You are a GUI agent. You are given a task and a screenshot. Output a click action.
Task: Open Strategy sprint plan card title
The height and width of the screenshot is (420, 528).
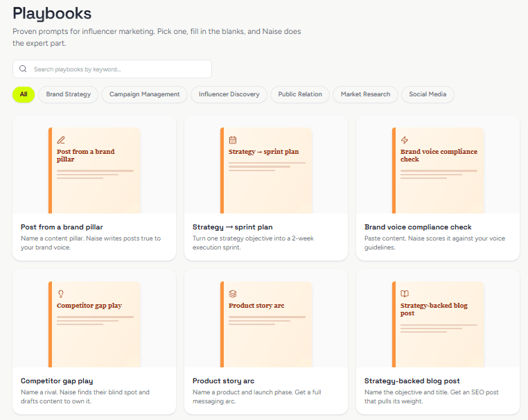point(233,227)
